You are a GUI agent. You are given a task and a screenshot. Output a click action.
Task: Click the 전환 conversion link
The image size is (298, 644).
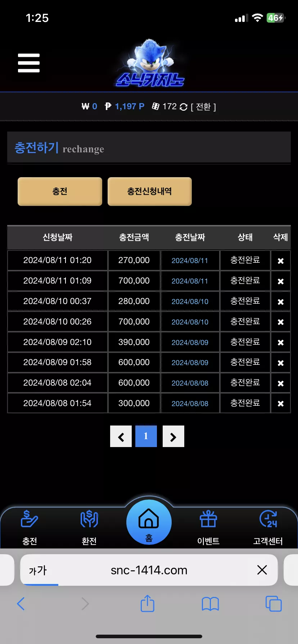(x=203, y=107)
